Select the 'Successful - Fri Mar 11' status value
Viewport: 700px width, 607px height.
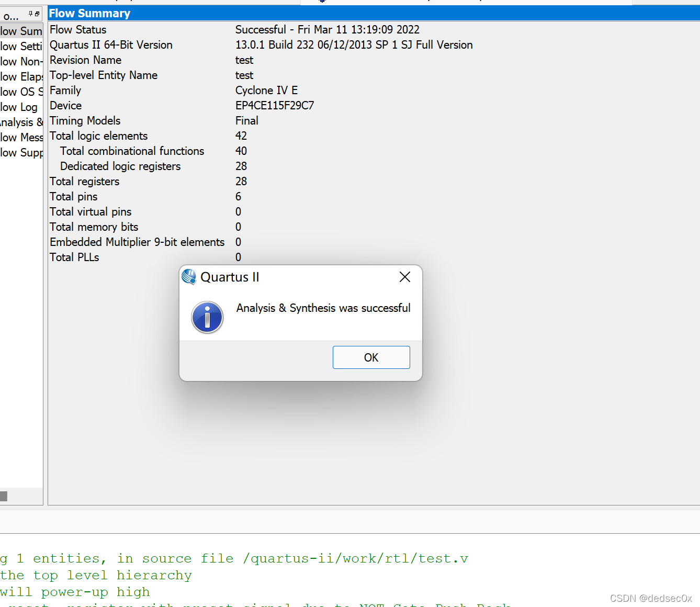tap(328, 30)
